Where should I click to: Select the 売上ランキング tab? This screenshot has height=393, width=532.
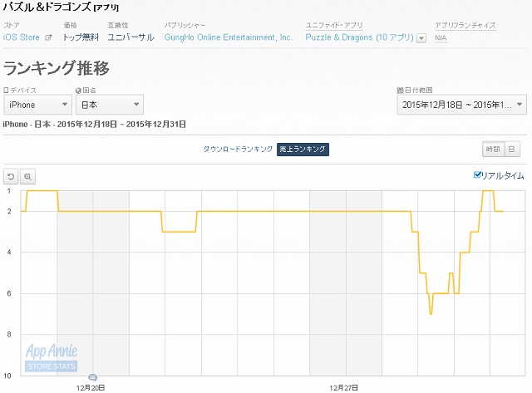303,149
